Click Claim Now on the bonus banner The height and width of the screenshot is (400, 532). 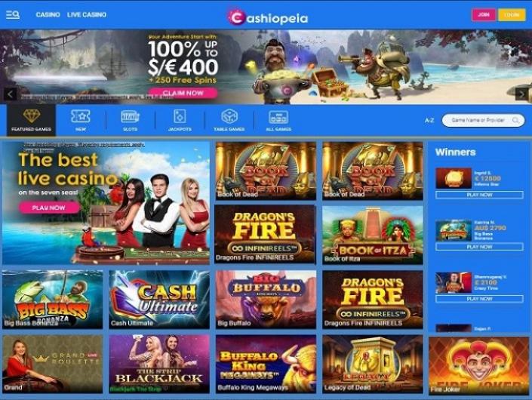[x=183, y=93]
